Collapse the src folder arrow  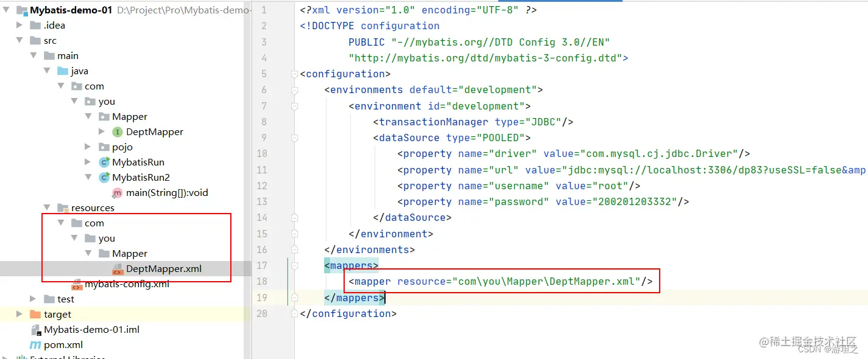click(x=19, y=40)
